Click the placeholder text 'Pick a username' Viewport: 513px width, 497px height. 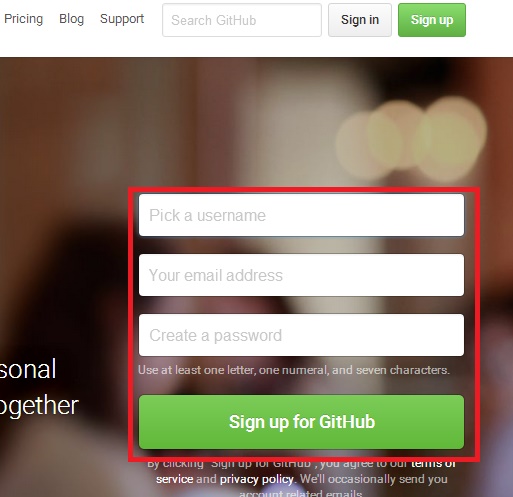[207, 215]
